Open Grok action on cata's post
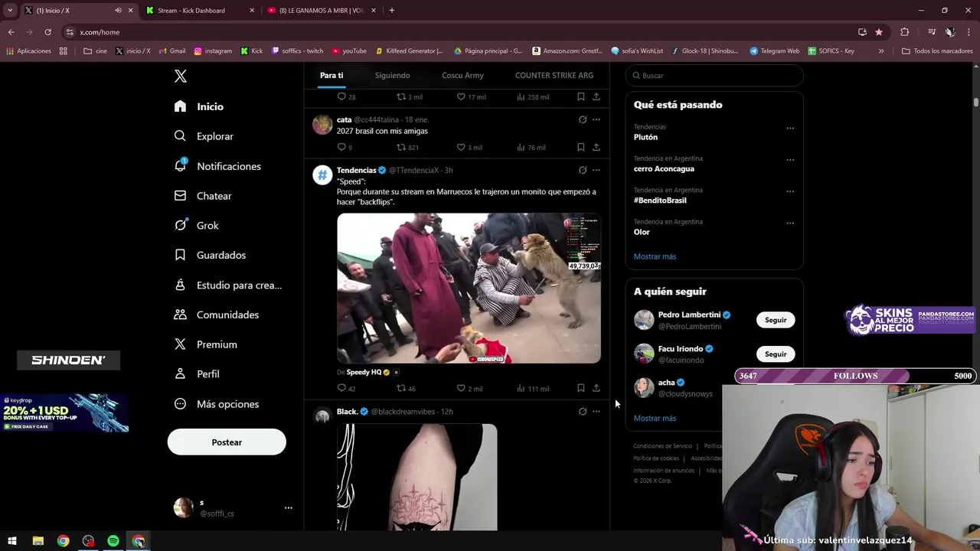Screen dimensions: 980x551 [x=583, y=119]
